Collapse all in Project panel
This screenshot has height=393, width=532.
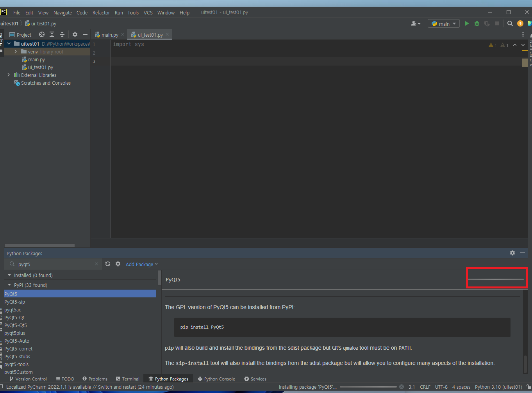tap(62, 34)
